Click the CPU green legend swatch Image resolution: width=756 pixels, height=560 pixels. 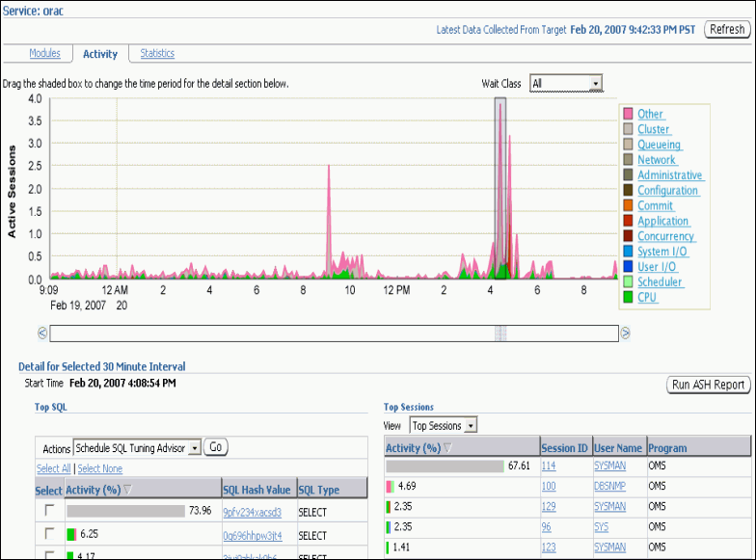pyautogui.click(x=628, y=297)
